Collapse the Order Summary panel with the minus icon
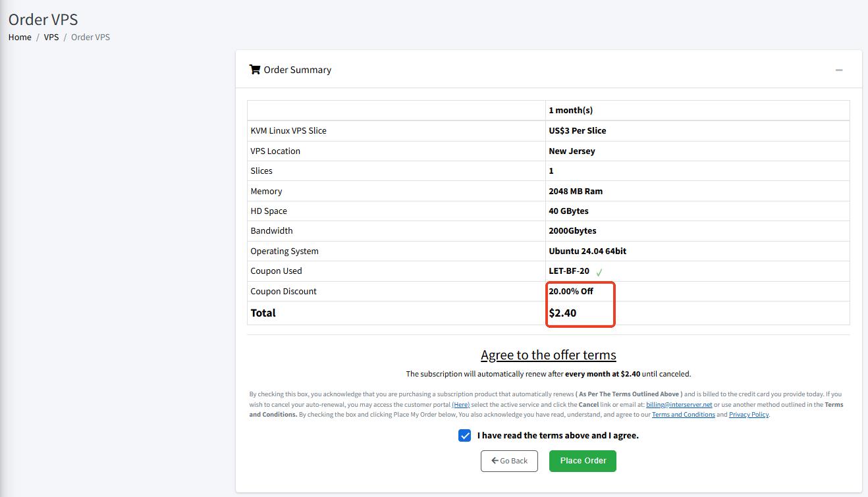Screen dimensions: 868x497 coord(838,70)
